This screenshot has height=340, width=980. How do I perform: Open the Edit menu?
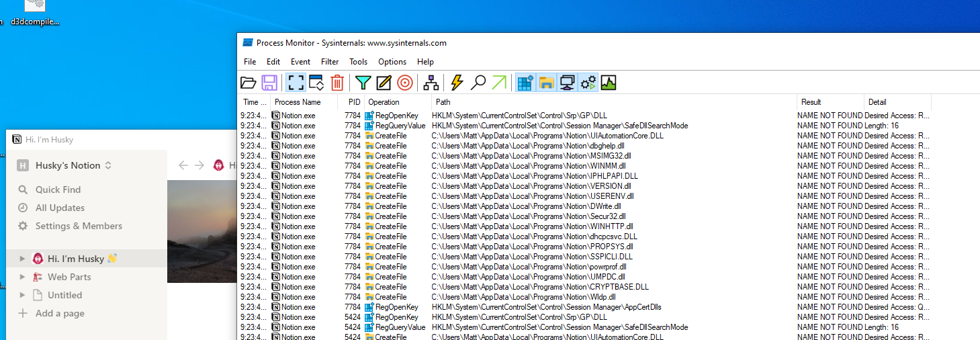pyautogui.click(x=273, y=61)
